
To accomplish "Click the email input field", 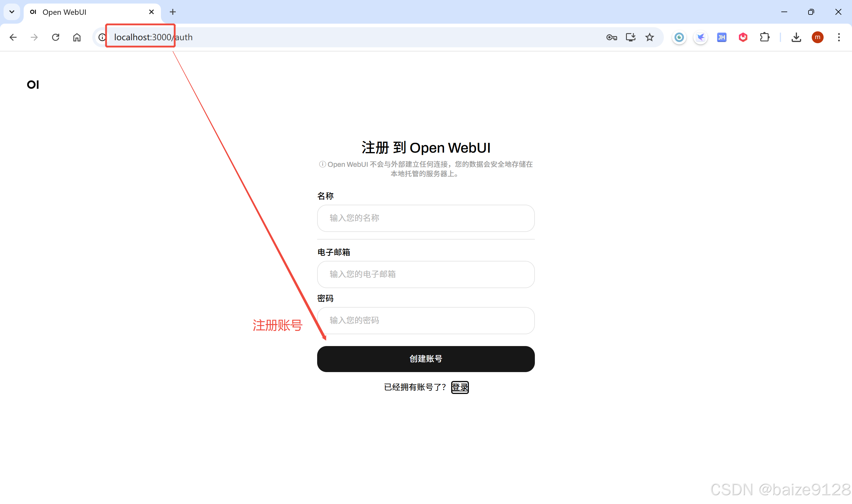I will [426, 274].
